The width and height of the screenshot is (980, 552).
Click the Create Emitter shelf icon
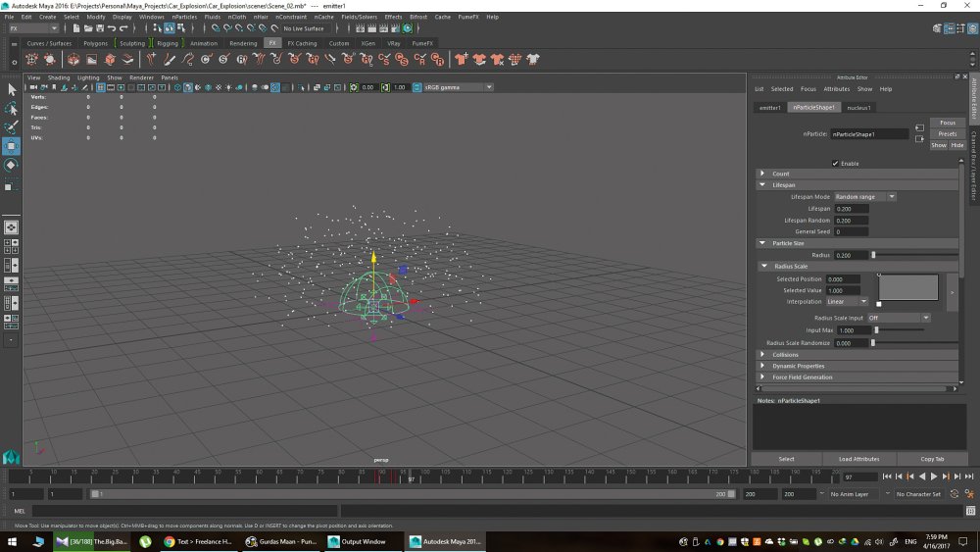coord(31,60)
